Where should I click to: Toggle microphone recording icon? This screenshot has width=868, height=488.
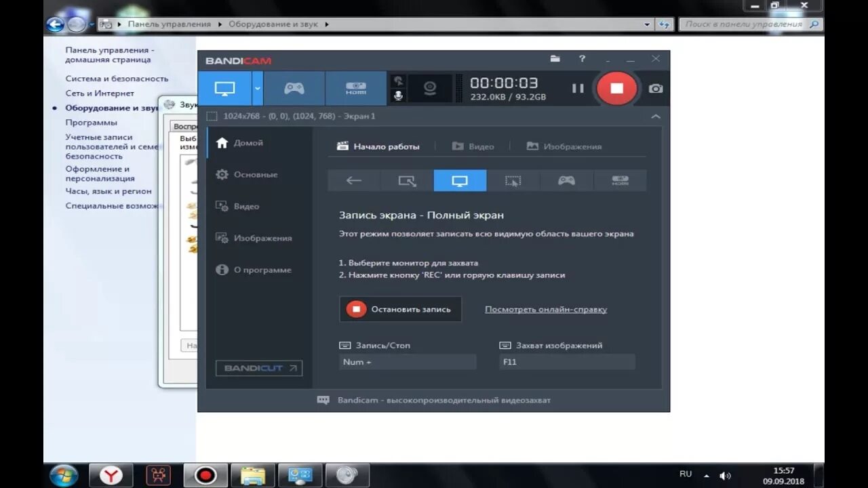[x=398, y=96]
